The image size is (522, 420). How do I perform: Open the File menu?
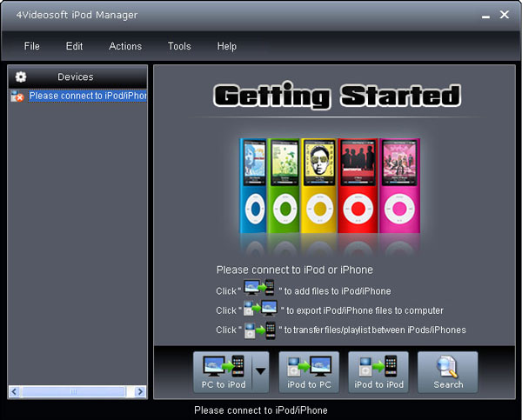pos(32,46)
